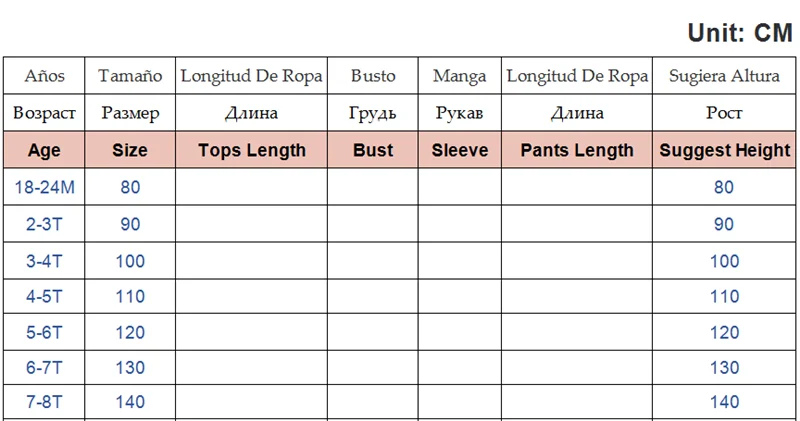Click the "Años" Spanish header

pos(44,76)
